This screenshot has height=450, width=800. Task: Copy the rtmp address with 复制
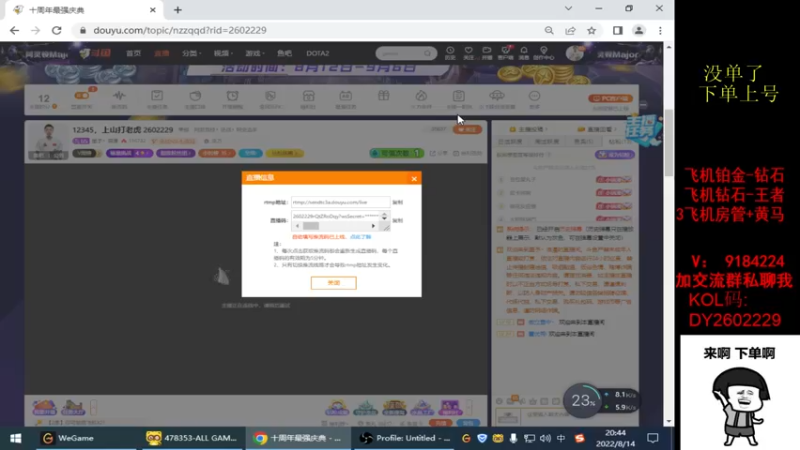397,202
